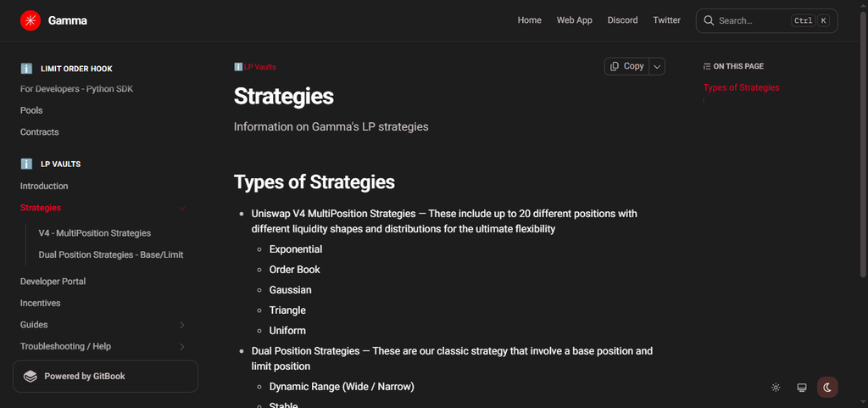Screen dimensions: 868x408
Task: Click the Exponential list item
Action: (296, 249)
